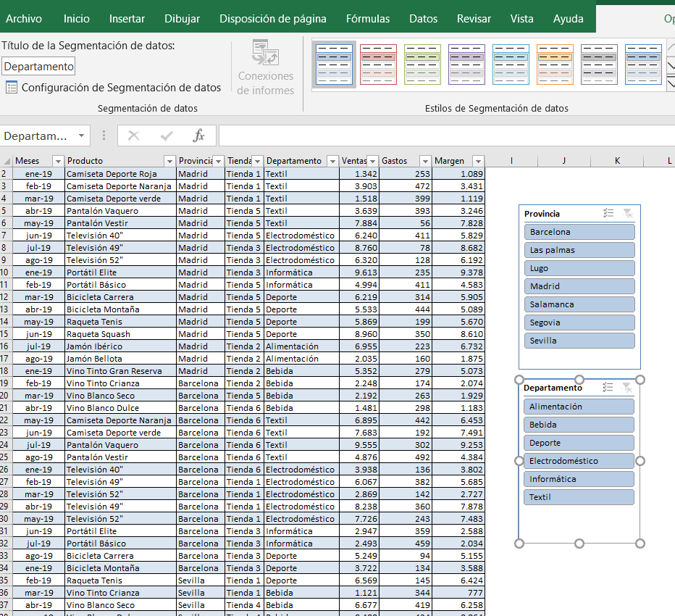Clear filter on Departamento slicer
Viewport: 675px width, 616px height.
(628, 387)
